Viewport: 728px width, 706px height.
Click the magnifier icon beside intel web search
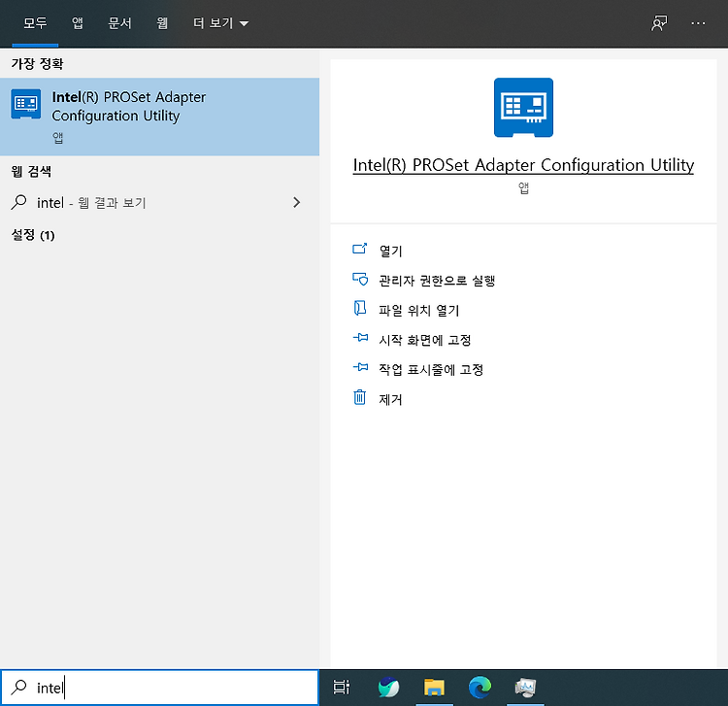[18, 202]
